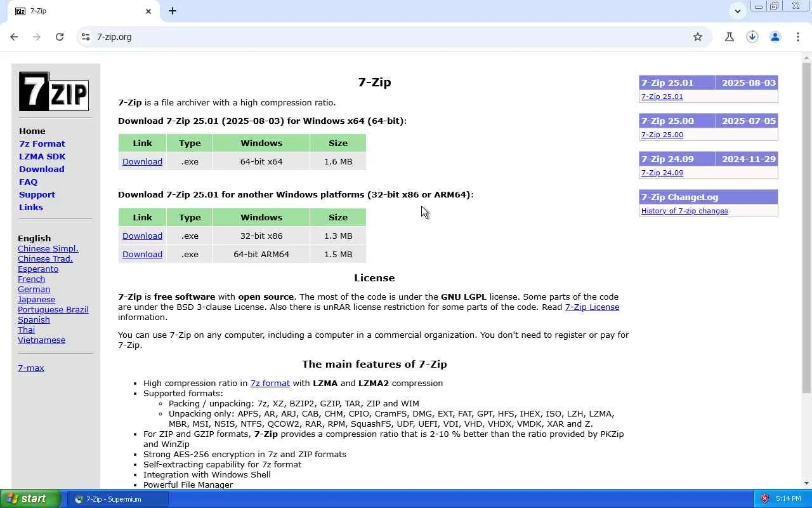
Task: Click the vertical page scrollbar thumb
Action: [807, 229]
